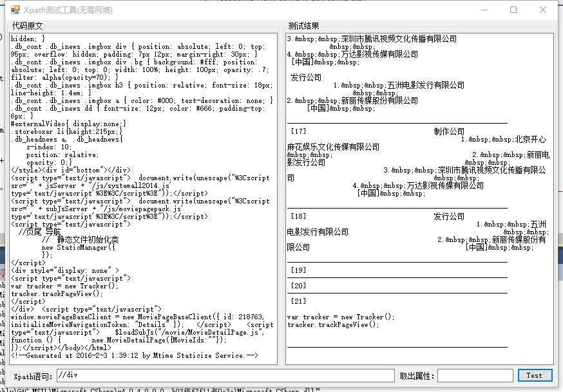The width and height of the screenshot is (563, 392).
Task: Click the [19] result index
Action: coord(298,270)
